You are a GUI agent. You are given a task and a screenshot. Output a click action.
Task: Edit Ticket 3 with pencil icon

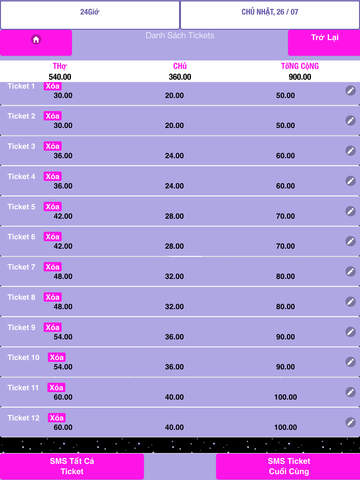tap(350, 151)
